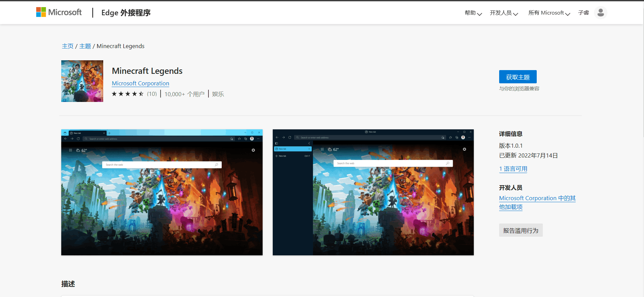The image size is (644, 297).
Task: Open the user account avatar icon
Action: (600, 13)
